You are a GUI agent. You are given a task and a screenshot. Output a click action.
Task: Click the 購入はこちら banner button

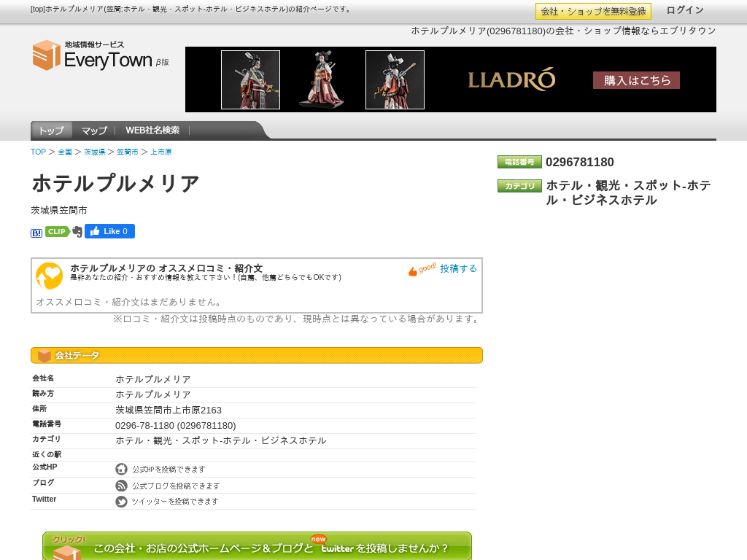[x=636, y=80]
